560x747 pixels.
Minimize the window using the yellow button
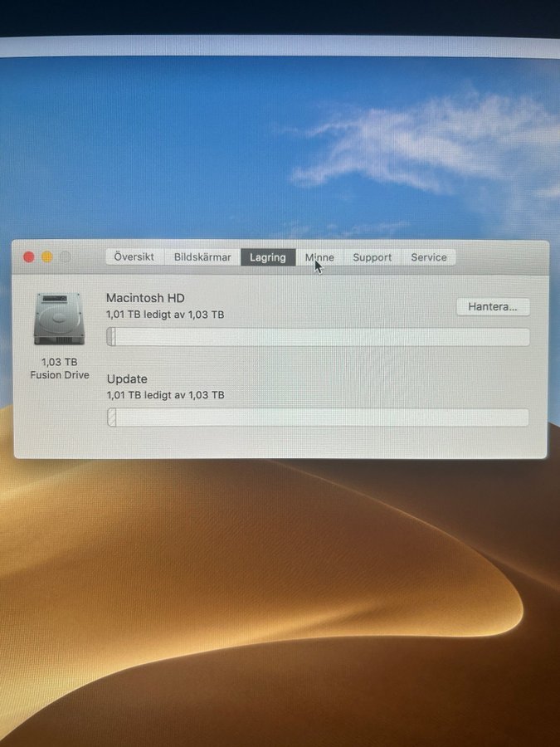[x=47, y=257]
